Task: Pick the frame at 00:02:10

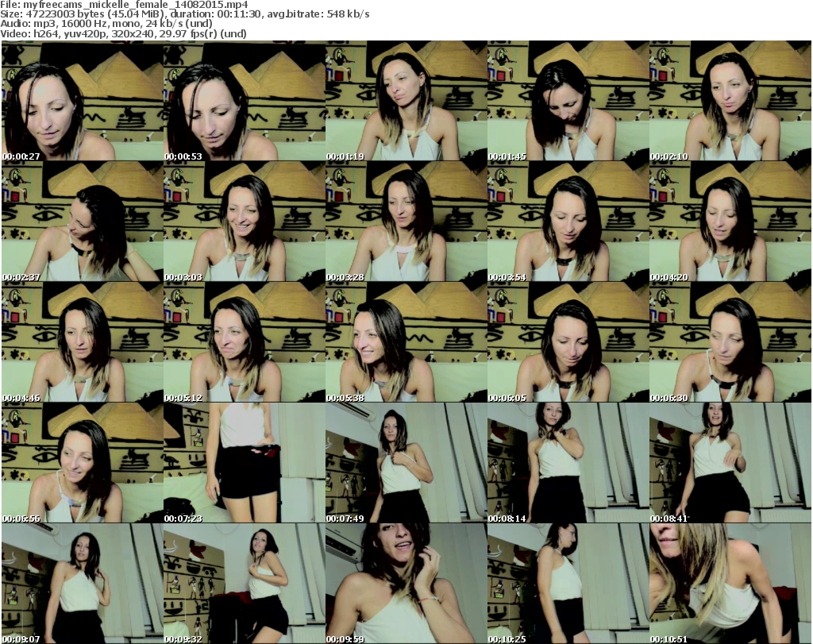Action: [730, 101]
